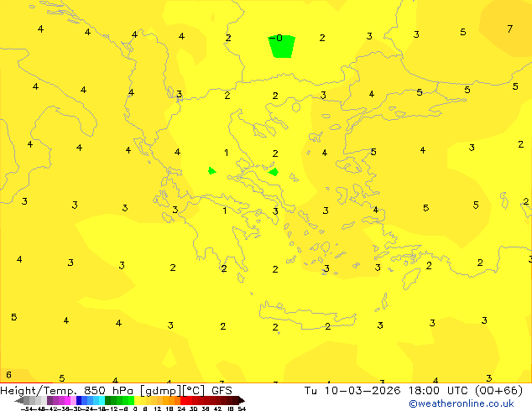Click the legend scale label "30"
The width and height of the screenshot is (532, 411).
[x=193, y=409]
